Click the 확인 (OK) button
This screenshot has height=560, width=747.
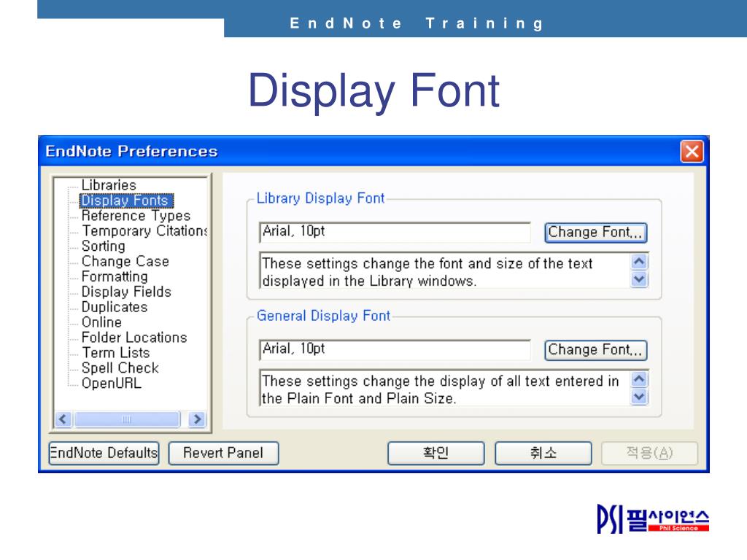click(x=436, y=453)
